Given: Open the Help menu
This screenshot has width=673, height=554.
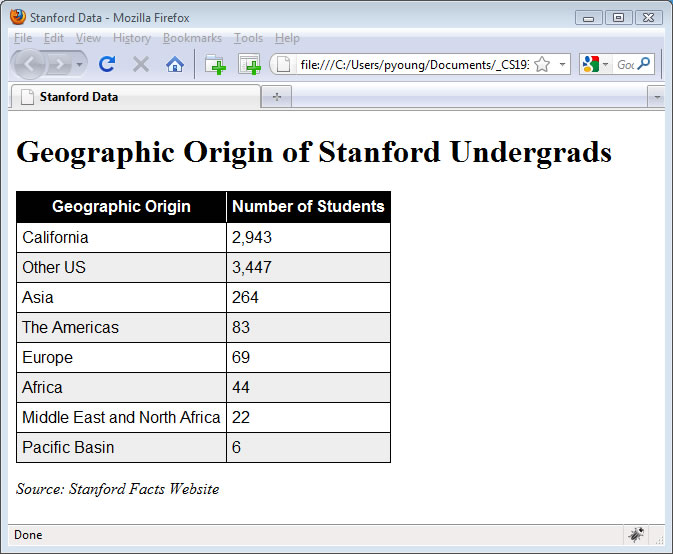Looking at the screenshot, I should coord(287,38).
